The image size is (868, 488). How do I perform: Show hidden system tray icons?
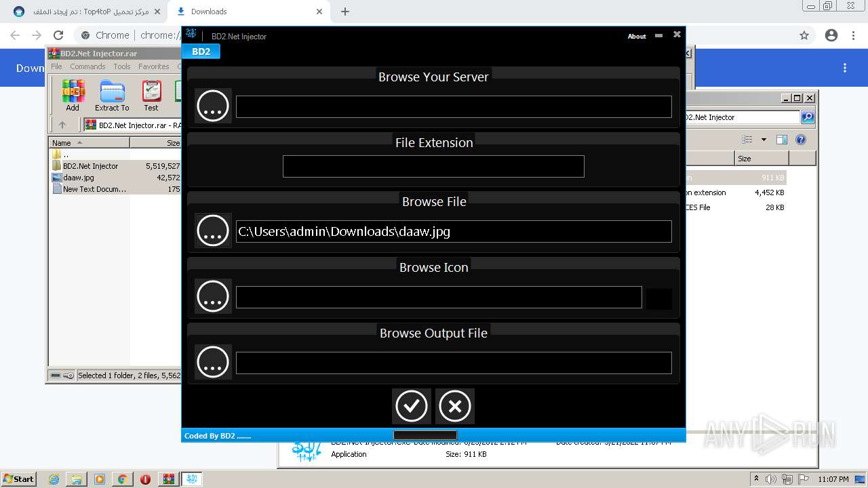point(756,479)
